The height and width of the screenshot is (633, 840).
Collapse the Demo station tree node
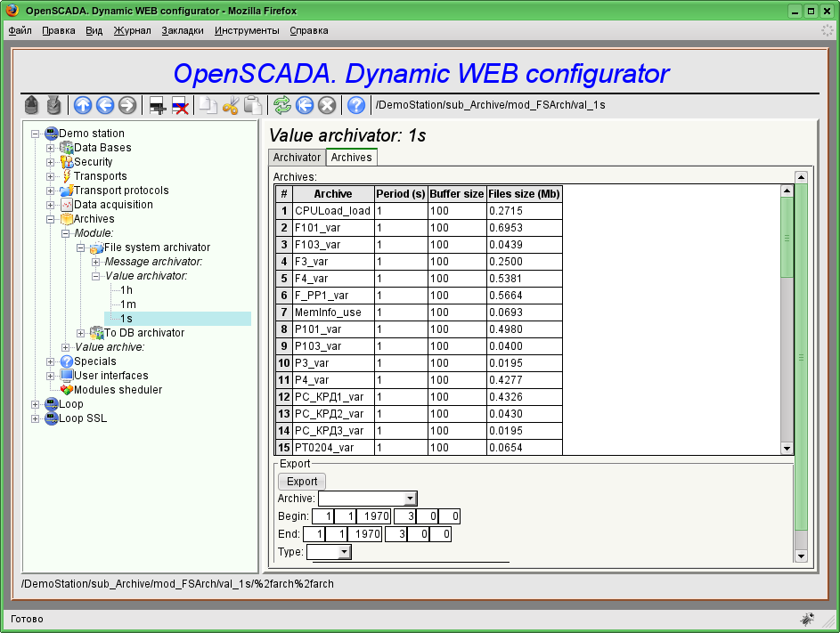36,134
